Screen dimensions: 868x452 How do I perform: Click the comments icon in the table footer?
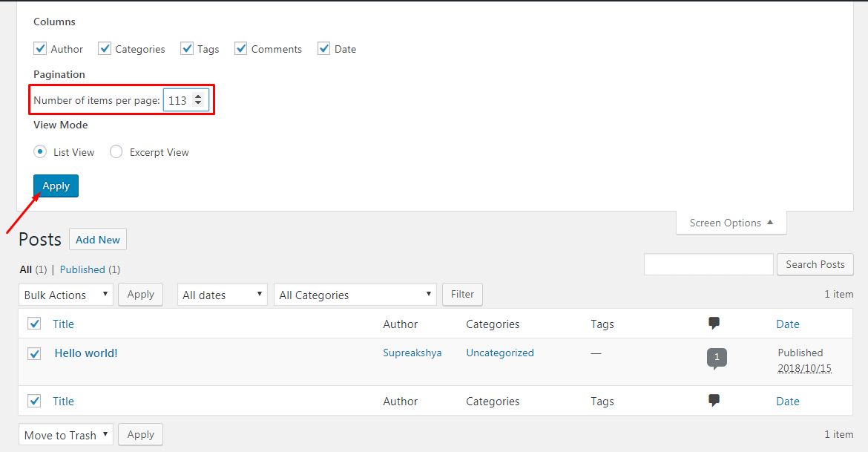coord(714,401)
